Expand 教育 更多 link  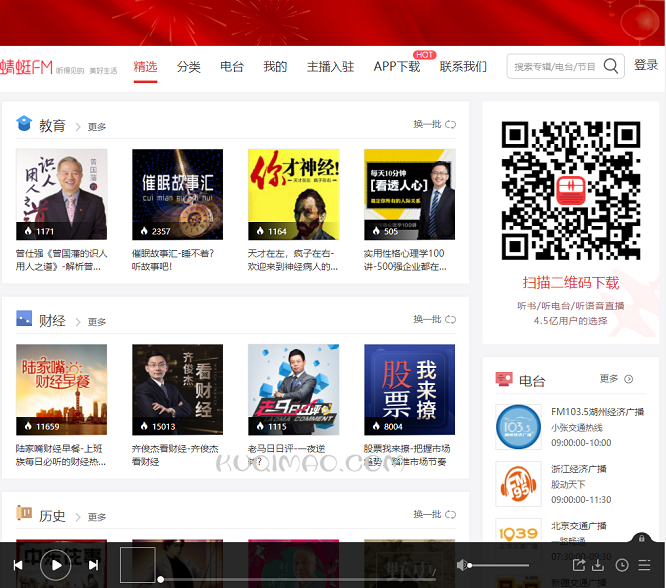96,127
